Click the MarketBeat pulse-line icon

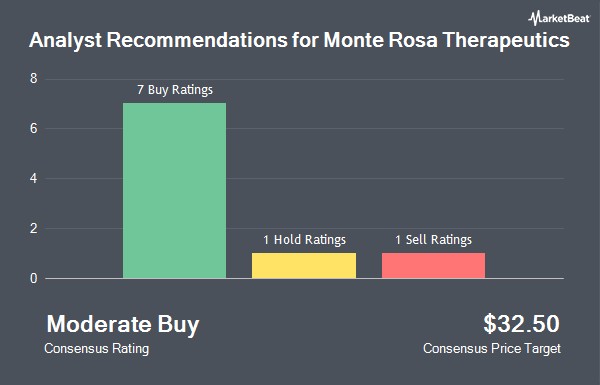click(x=535, y=18)
